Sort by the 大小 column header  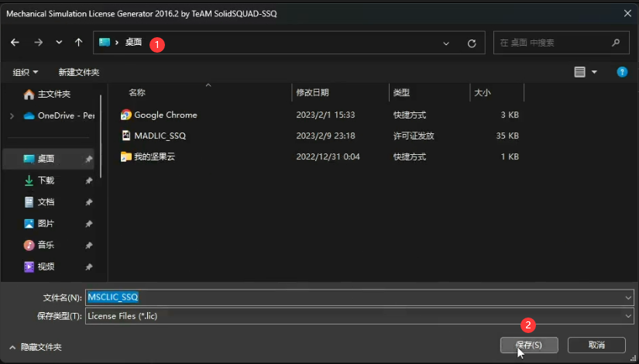[482, 92]
